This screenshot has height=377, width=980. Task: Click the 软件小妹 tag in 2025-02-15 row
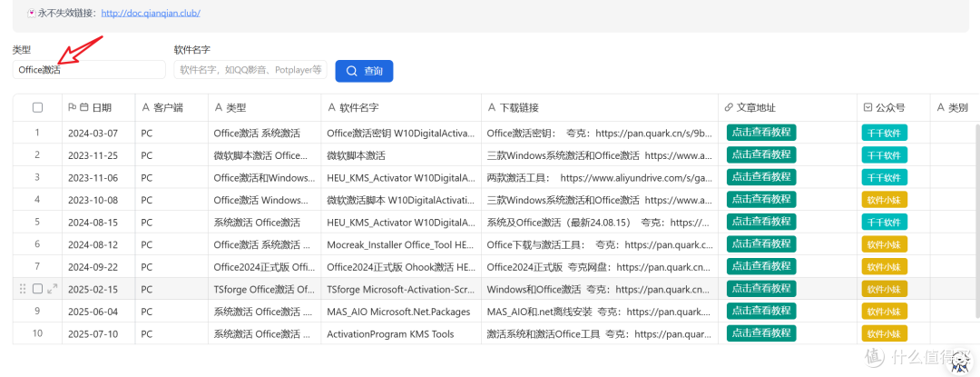tap(885, 289)
